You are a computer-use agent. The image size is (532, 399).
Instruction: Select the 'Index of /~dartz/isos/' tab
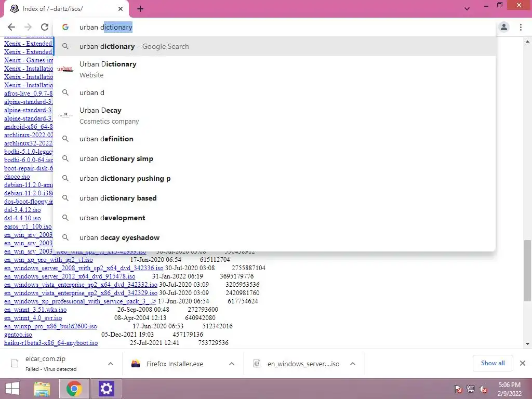66,9
